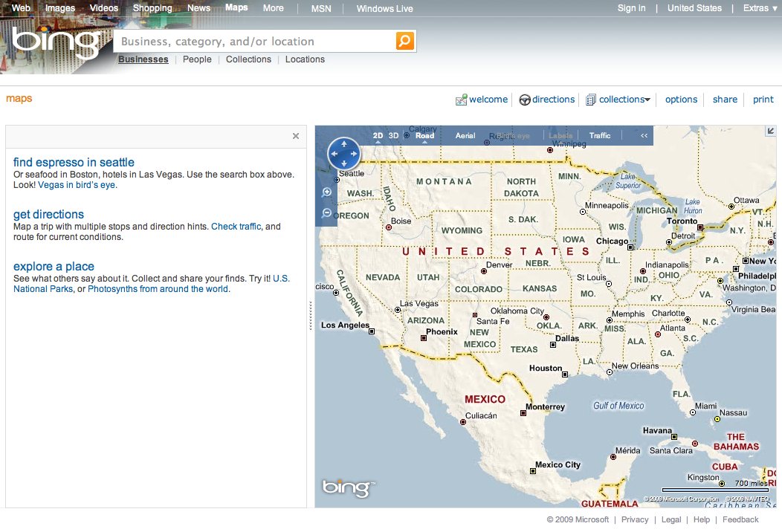Click "find espresso in seattle" link
Viewport: 782px width, 532px height.
tap(74, 162)
